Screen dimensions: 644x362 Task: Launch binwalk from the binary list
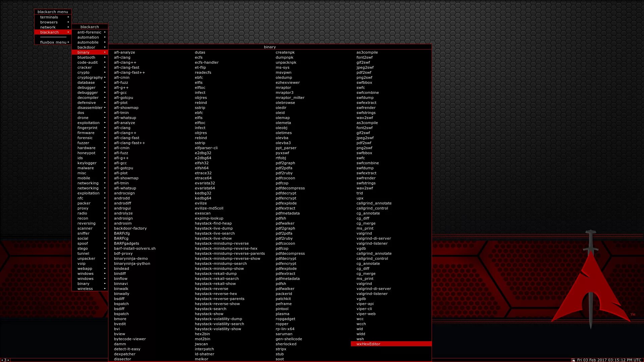tap(121, 289)
